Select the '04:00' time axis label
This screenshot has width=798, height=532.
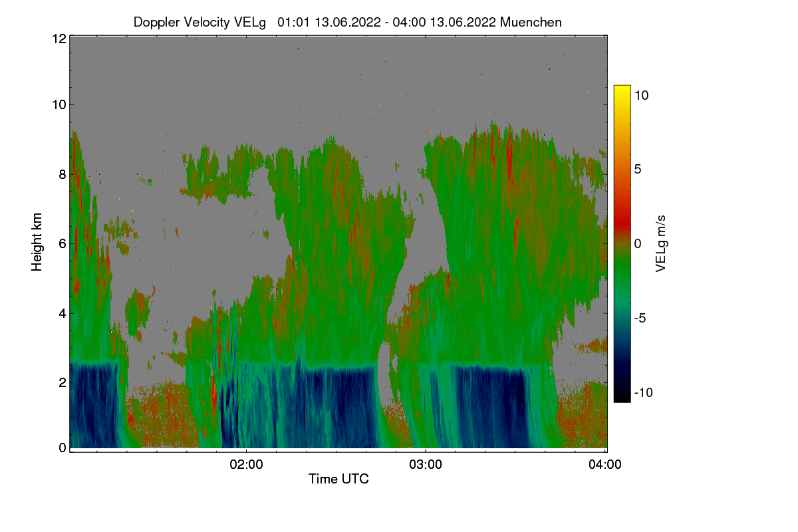[605, 464]
